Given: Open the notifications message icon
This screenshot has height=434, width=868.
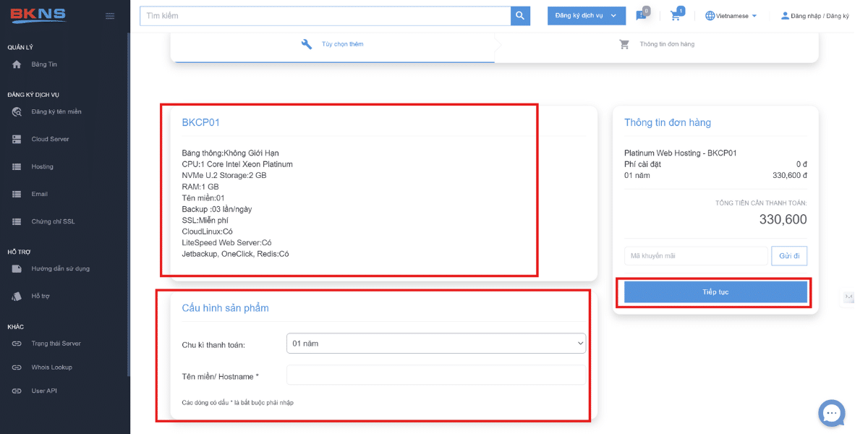Looking at the screenshot, I should click(641, 16).
